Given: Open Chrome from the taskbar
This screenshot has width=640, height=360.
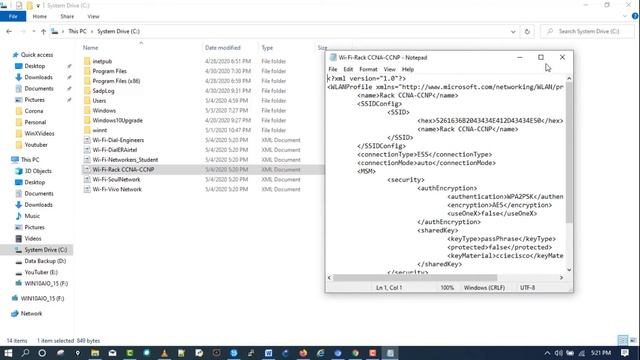Looking at the screenshot, I should tap(356, 353).
